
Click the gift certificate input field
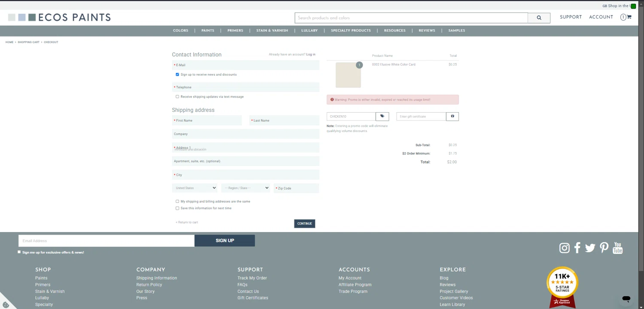point(421,116)
